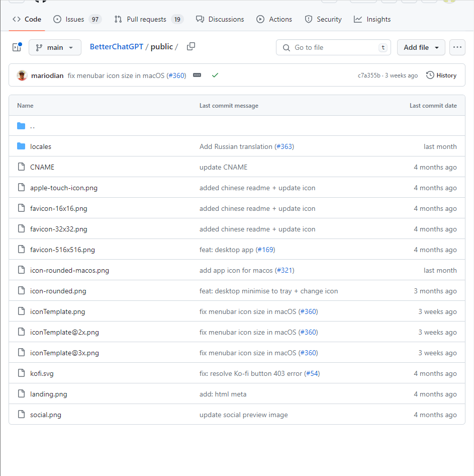Image resolution: width=474 pixels, height=476 pixels.
Task: Open the BetterChatGPT breadcrumb link
Action: click(x=117, y=47)
